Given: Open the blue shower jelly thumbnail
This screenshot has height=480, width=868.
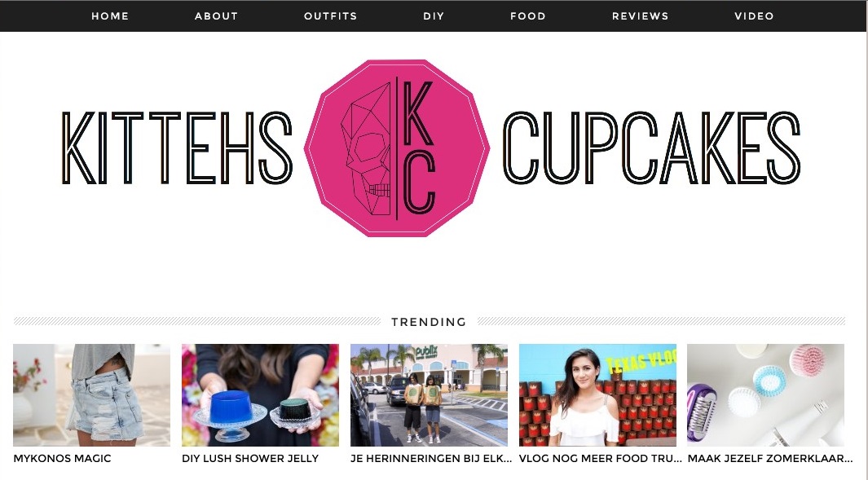Looking at the screenshot, I should 260,395.
